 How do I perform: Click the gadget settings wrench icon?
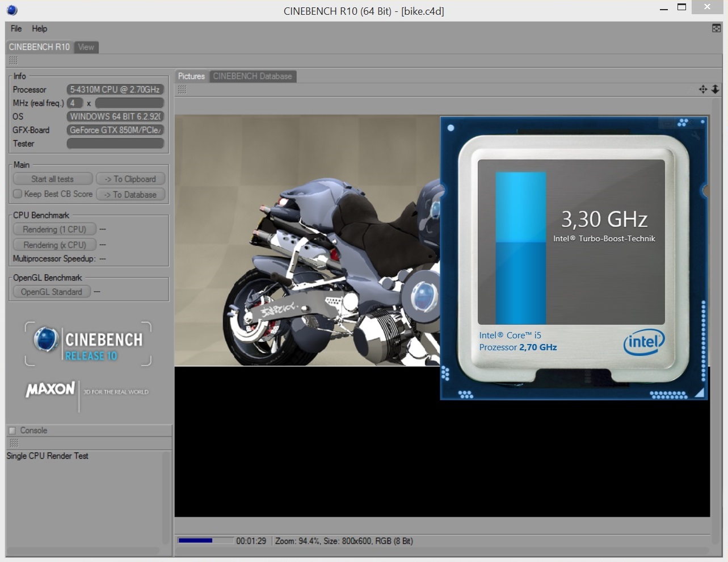pos(696,135)
